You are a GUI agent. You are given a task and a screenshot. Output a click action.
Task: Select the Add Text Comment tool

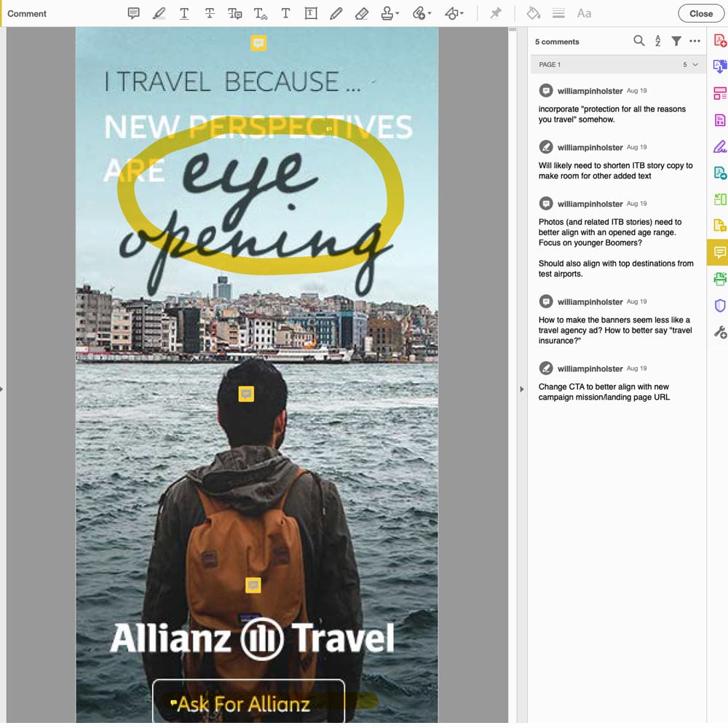[285, 13]
